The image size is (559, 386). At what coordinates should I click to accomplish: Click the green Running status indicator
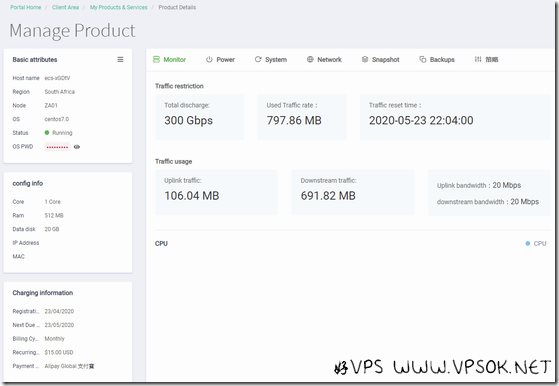pyautogui.click(x=58, y=133)
